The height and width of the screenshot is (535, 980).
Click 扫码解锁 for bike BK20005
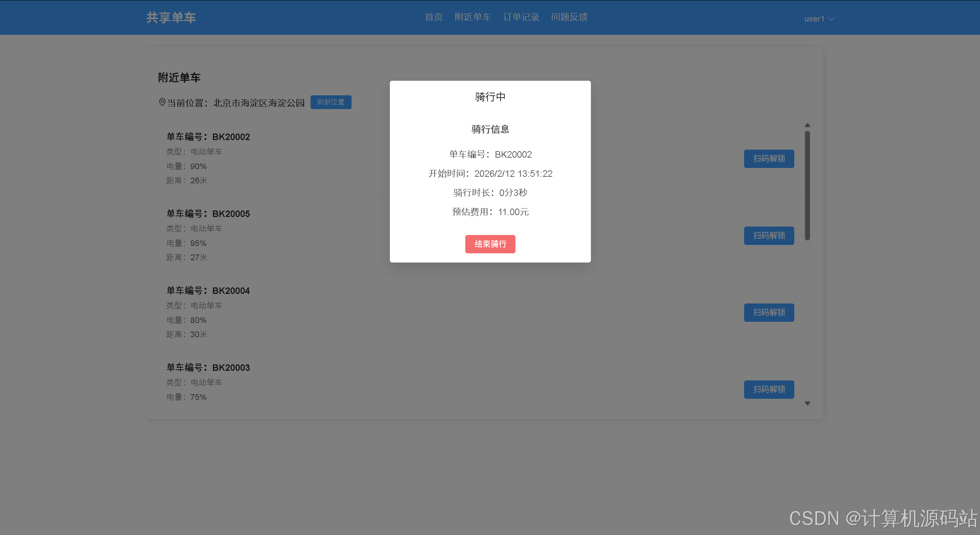pos(769,235)
